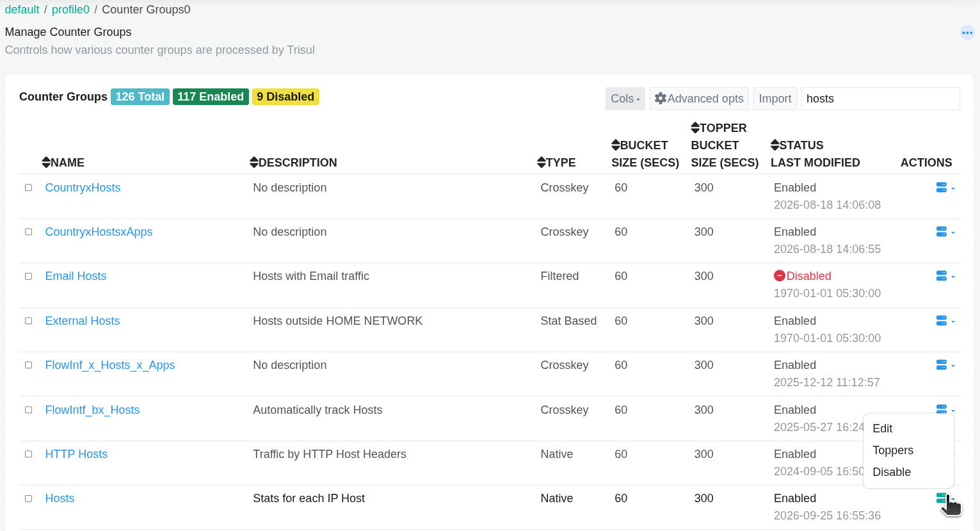This screenshot has width=980, height=531.
Task: Sort table by NAME column
Action: tap(63, 163)
